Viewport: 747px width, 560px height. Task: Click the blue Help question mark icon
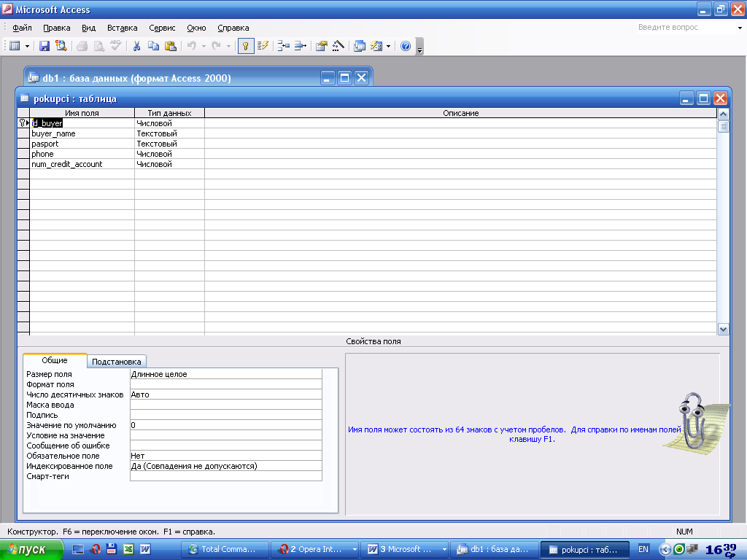[x=406, y=46]
